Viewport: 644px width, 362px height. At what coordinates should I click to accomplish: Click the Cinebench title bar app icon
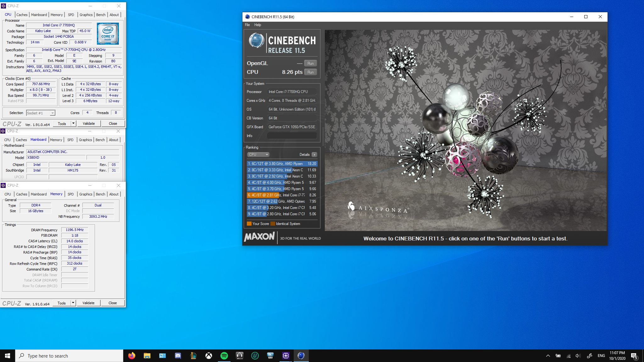coord(247,17)
